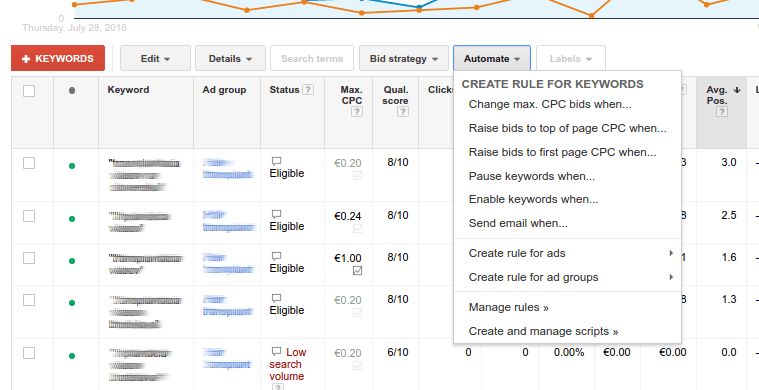Click the grey status dot column header
The height and width of the screenshot is (390, 759).
(72, 90)
